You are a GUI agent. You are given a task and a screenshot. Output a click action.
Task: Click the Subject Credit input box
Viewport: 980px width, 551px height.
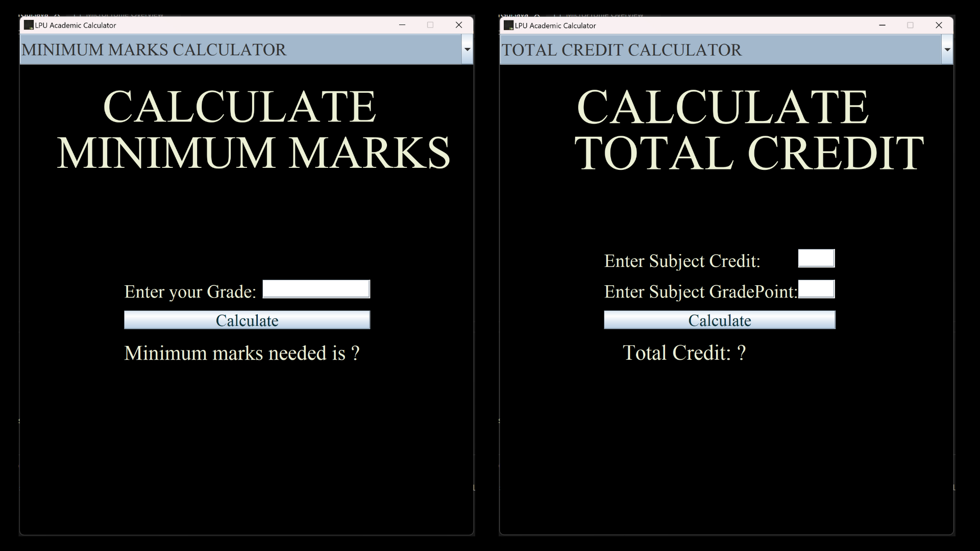[x=816, y=258]
